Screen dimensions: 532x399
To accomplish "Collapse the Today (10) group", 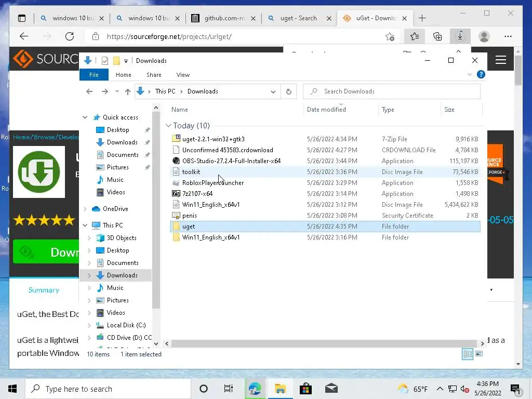I will pos(168,126).
